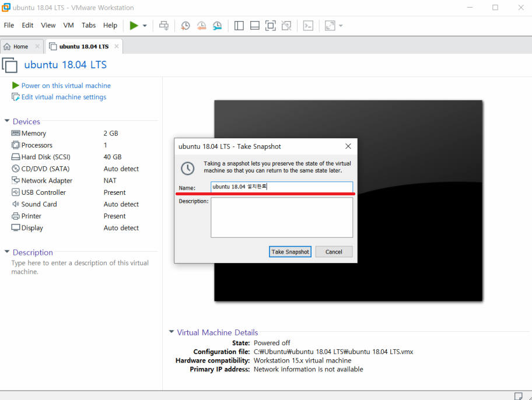This screenshot has height=400, width=532.
Task: Click Edit virtual machine settings link
Action: (64, 97)
